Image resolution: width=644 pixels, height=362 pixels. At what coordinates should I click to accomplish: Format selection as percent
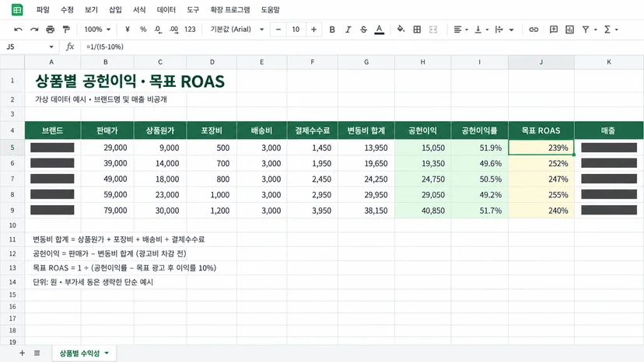(x=143, y=30)
